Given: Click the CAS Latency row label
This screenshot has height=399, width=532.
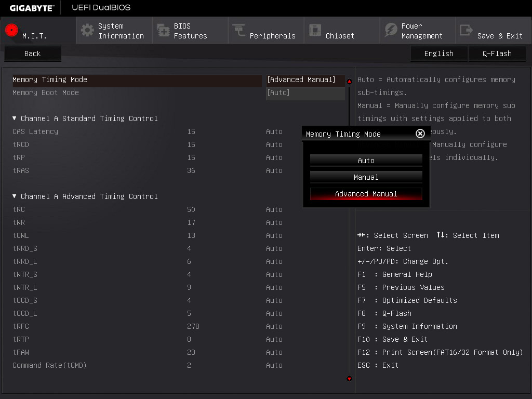Looking at the screenshot, I should (35, 131).
